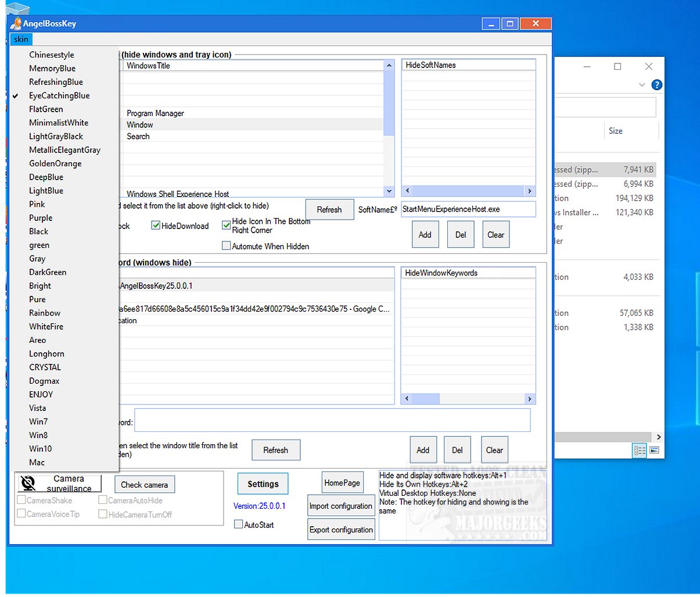Click Export configuration
The height and width of the screenshot is (597, 700).
[x=341, y=530]
